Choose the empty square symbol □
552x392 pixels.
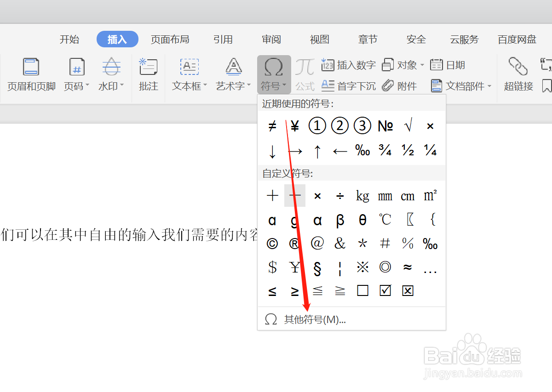362,290
